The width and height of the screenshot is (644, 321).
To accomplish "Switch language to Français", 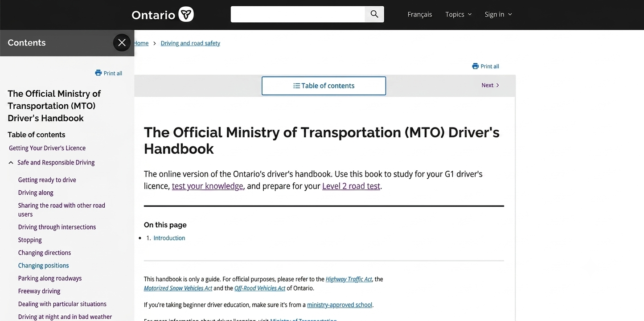I will coord(419,14).
